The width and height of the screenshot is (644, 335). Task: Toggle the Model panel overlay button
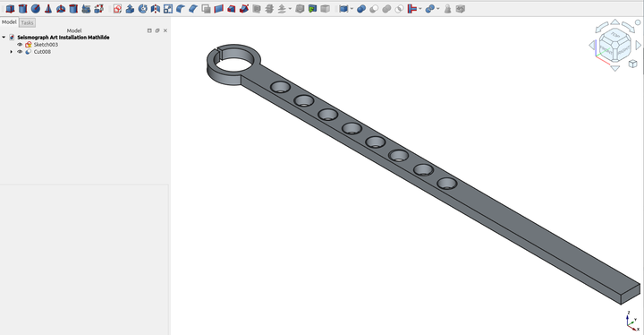(x=149, y=30)
